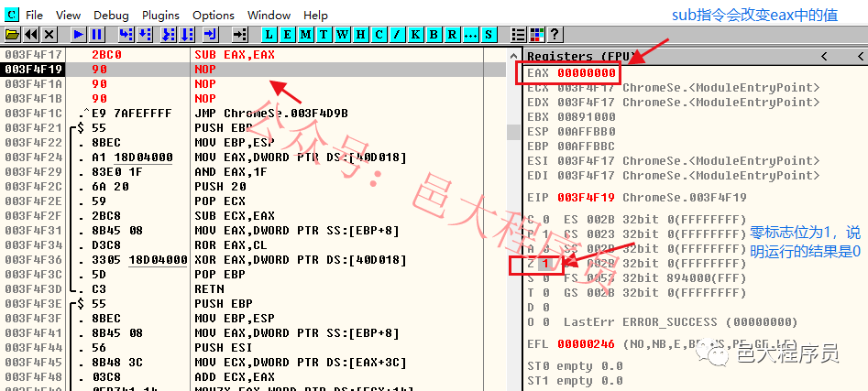Click the Trace over toolbar icon

187,35
